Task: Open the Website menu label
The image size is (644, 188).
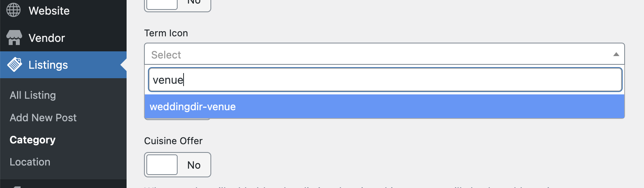Action: (49, 11)
